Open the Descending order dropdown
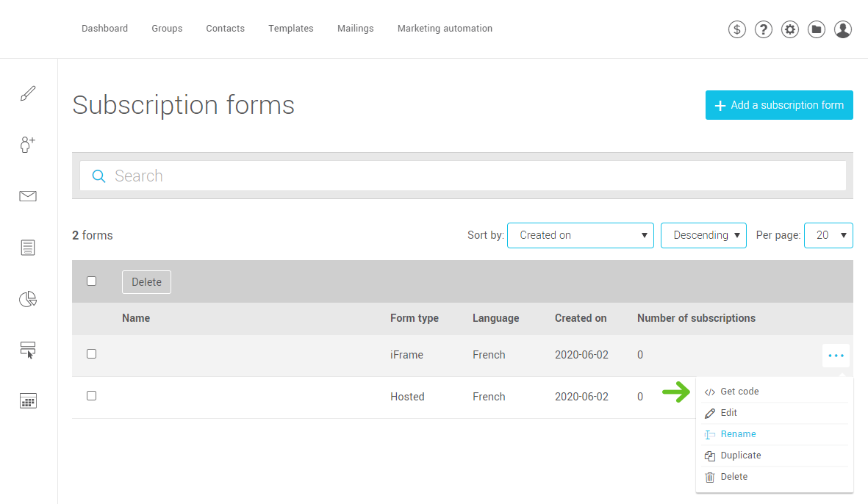Screen dimensions: 868x504 click(703, 235)
